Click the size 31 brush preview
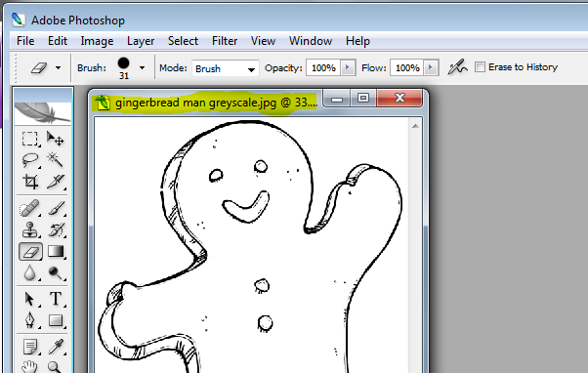The width and height of the screenshot is (588, 373). [x=124, y=67]
